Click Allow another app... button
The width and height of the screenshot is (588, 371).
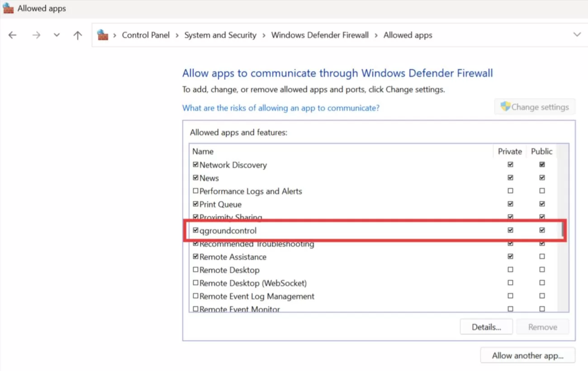click(528, 356)
